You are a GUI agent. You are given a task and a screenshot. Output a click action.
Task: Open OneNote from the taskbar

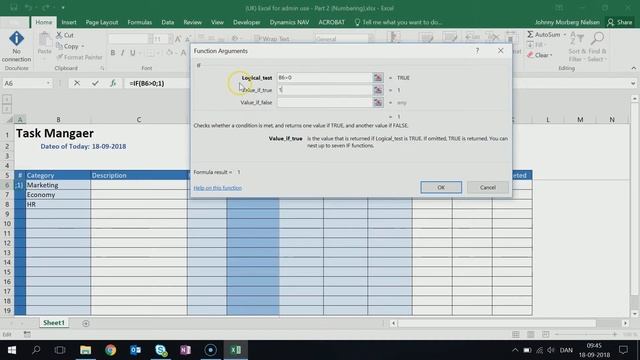tap(186, 350)
